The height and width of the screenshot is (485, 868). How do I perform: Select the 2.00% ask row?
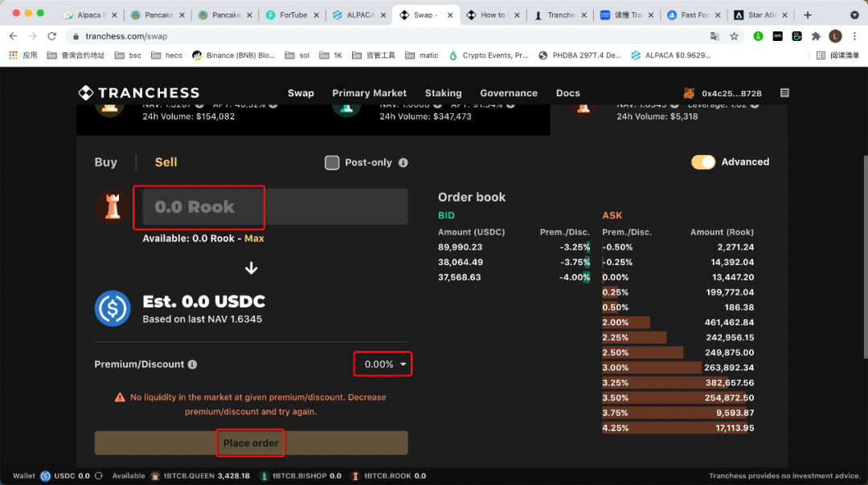678,323
